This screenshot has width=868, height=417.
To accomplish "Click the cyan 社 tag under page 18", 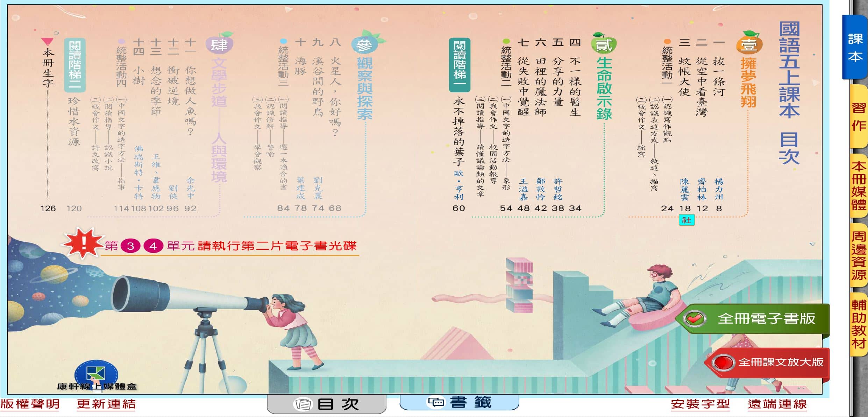I will pyautogui.click(x=686, y=220).
